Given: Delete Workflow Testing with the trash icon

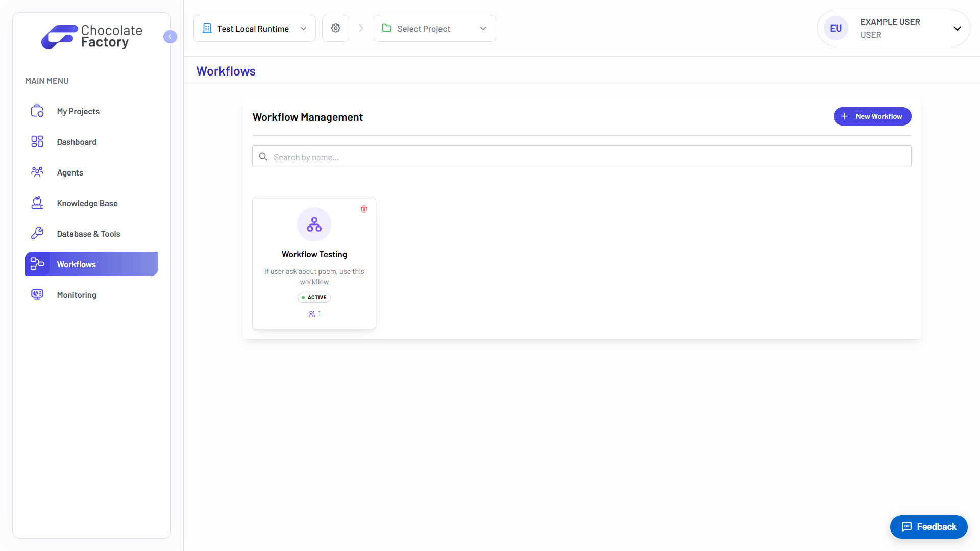Looking at the screenshot, I should tap(364, 209).
